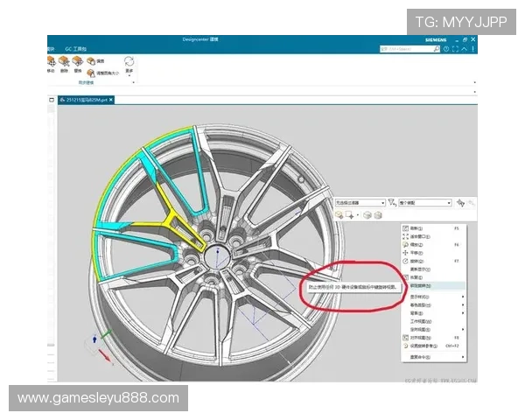
Task: Expand the Rendering Style (显示样式) submenu
Action: tap(420, 295)
